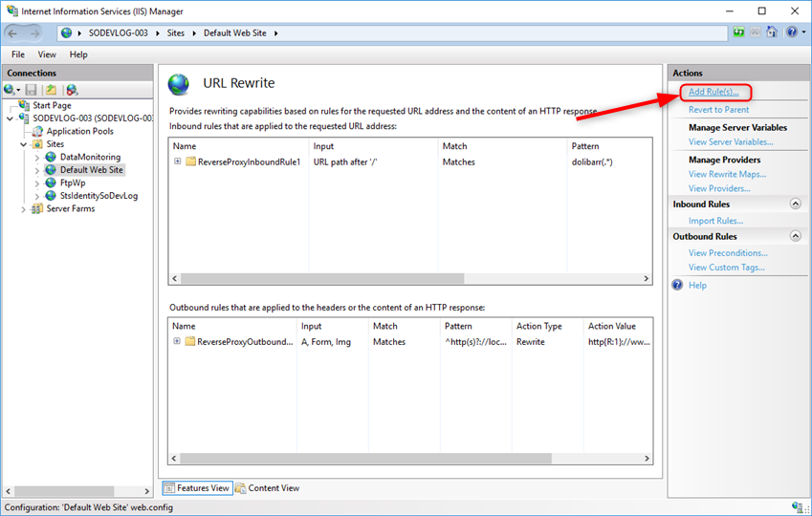Click the Create new connection icon
Screen dimensions: 812x516
click(9, 90)
